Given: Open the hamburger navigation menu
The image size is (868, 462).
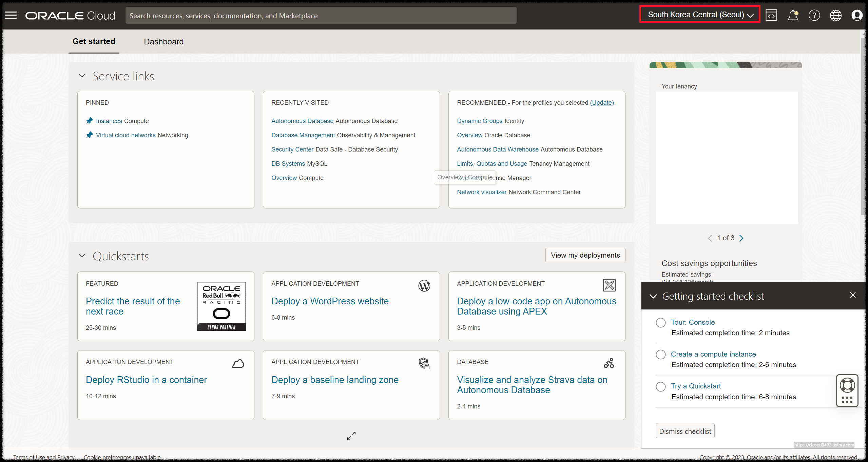Looking at the screenshot, I should [11, 15].
